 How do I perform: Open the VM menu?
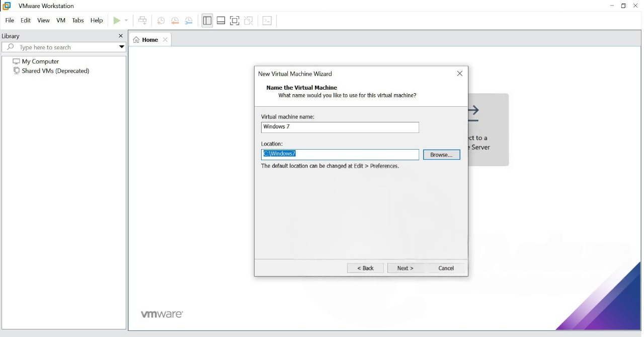(x=61, y=21)
